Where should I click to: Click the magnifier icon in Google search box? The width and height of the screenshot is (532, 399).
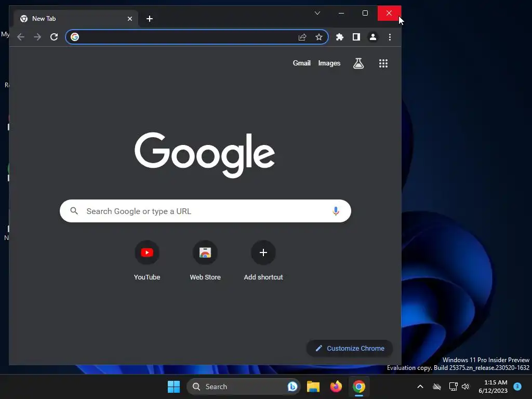tap(74, 211)
